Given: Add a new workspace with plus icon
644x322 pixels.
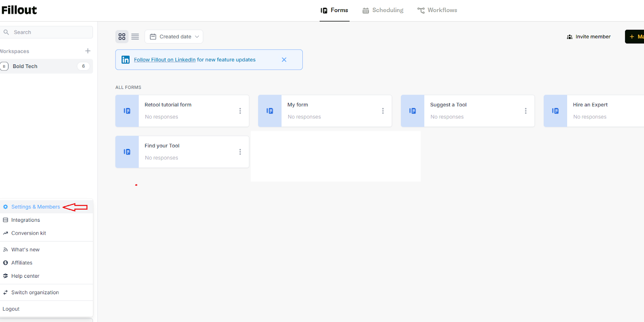Looking at the screenshot, I should tap(88, 51).
